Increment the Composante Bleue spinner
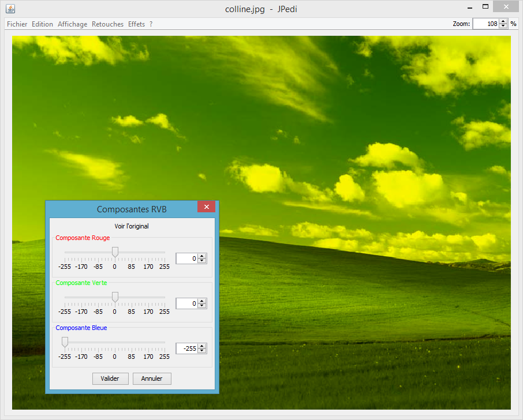523x420 pixels. [x=202, y=346]
